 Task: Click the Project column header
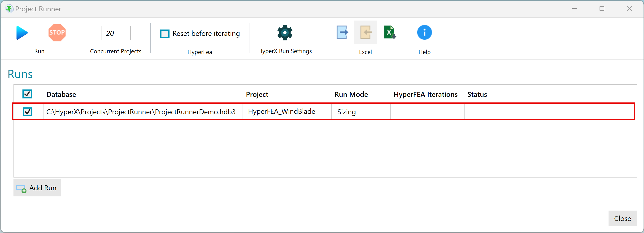pyautogui.click(x=257, y=94)
